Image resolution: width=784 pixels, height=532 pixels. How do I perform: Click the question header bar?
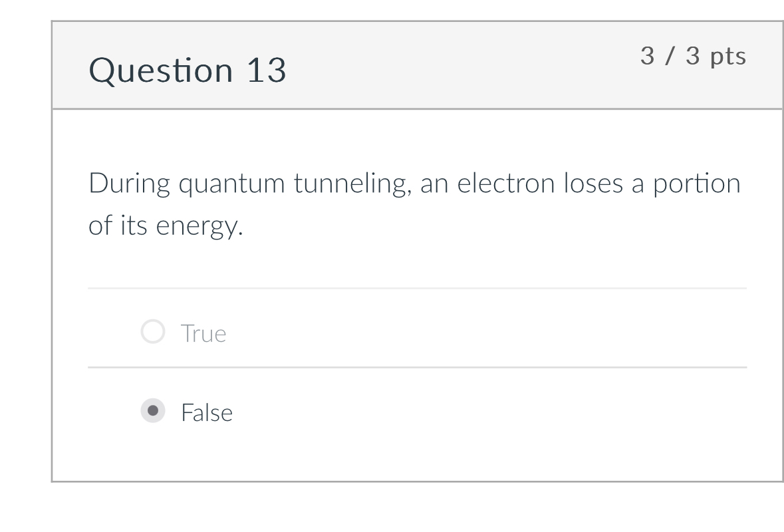418,65
